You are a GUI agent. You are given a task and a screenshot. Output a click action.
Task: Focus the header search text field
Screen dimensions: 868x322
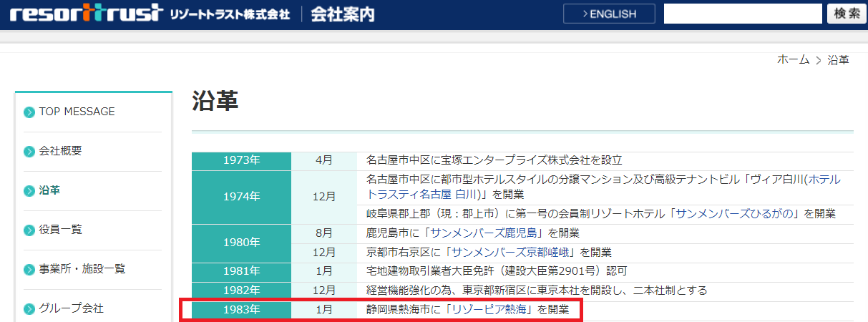coord(743,14)
